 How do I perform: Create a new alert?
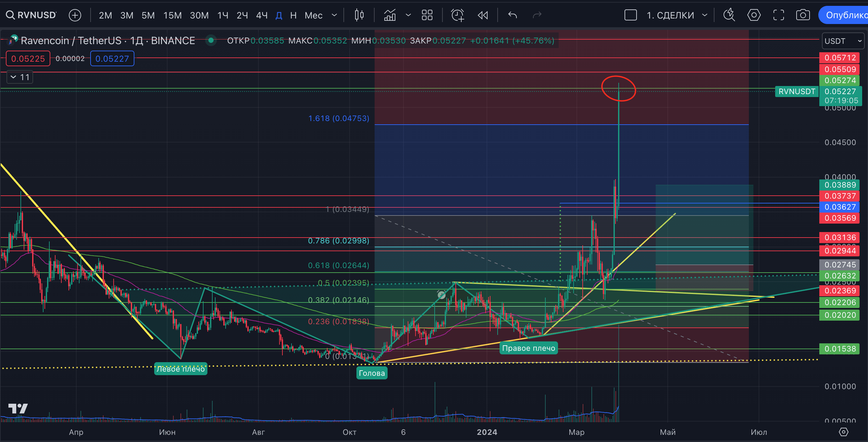pos(457,15)
